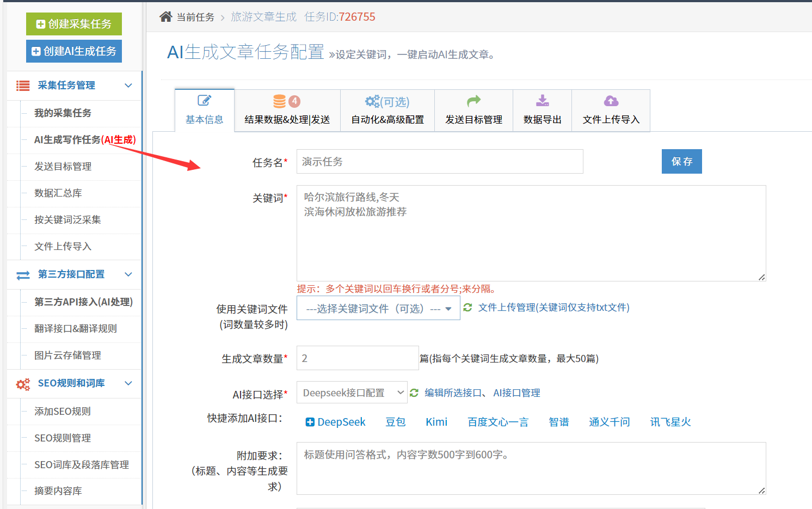
Task: Click into the 任务名 input field
Action: (x=439, y=162)
